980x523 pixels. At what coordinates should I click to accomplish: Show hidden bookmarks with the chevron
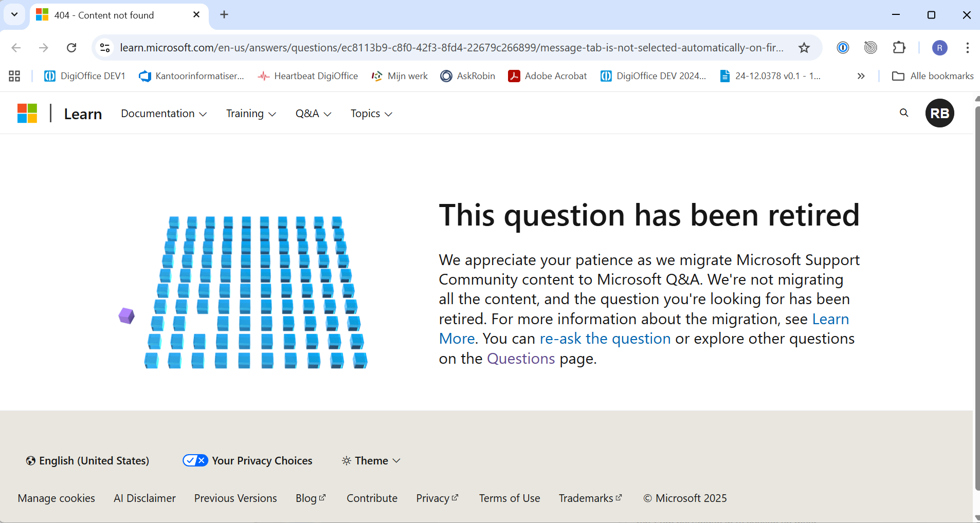click(x=861, y=76)
